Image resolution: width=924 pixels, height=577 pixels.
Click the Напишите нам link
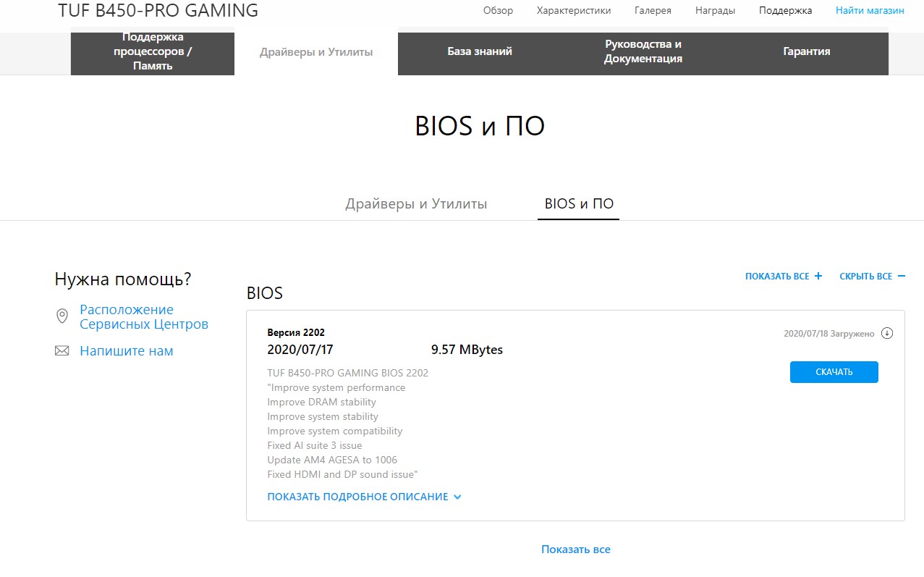point(127,351)
